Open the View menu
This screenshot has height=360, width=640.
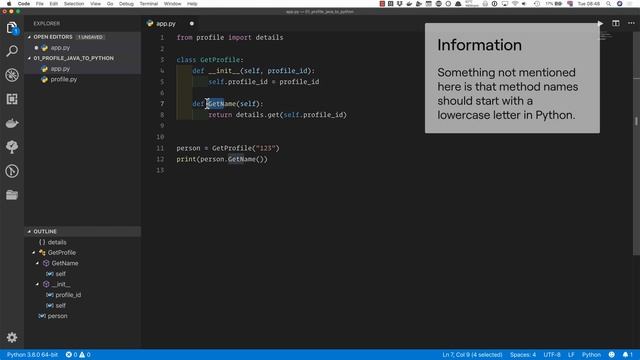pyautogui.click(x=96, y=4)
